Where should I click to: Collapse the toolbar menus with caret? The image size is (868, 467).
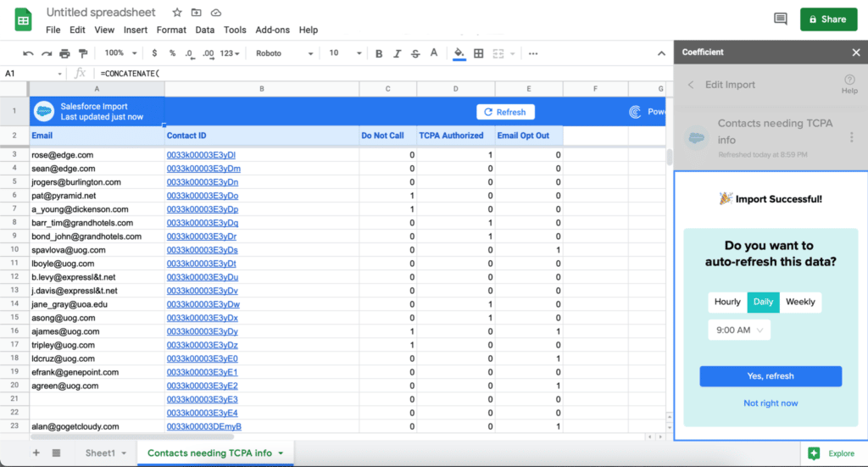click(661, 53)
